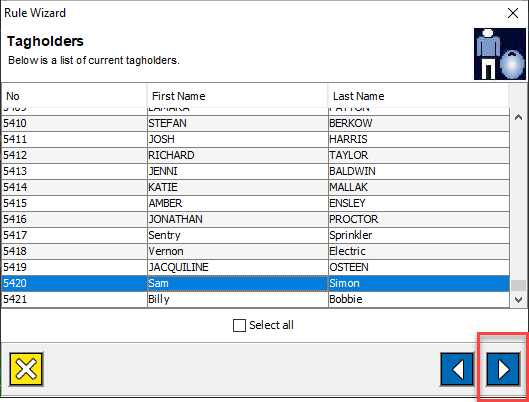Enable the Select all checkbox
Image resolution: width=529 pixels, height=402 pixels.
point(239,325)
